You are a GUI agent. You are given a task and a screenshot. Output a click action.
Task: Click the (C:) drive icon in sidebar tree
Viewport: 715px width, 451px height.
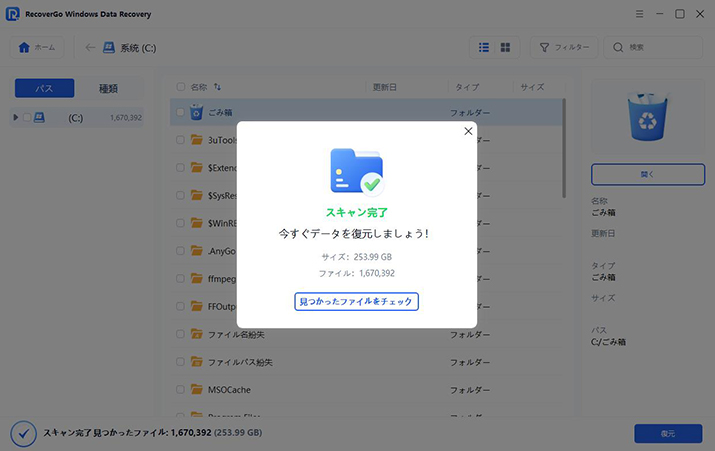click(x=40, y=118)
